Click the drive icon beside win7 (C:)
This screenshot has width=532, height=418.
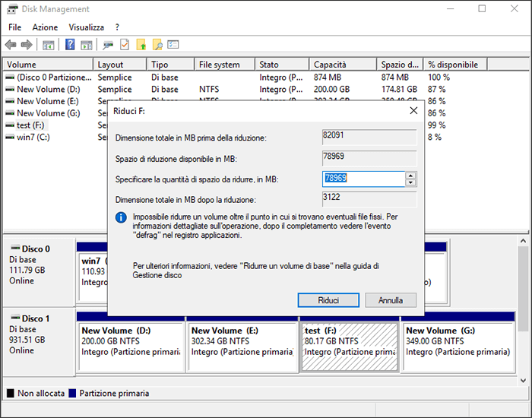[x=10, y=137]
